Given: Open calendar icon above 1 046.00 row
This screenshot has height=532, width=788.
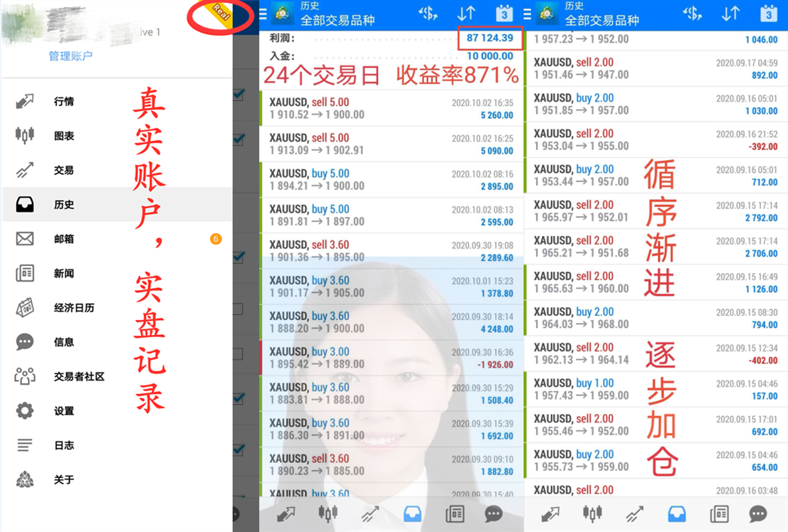Looking at the screenshot, I should [768, 14].
